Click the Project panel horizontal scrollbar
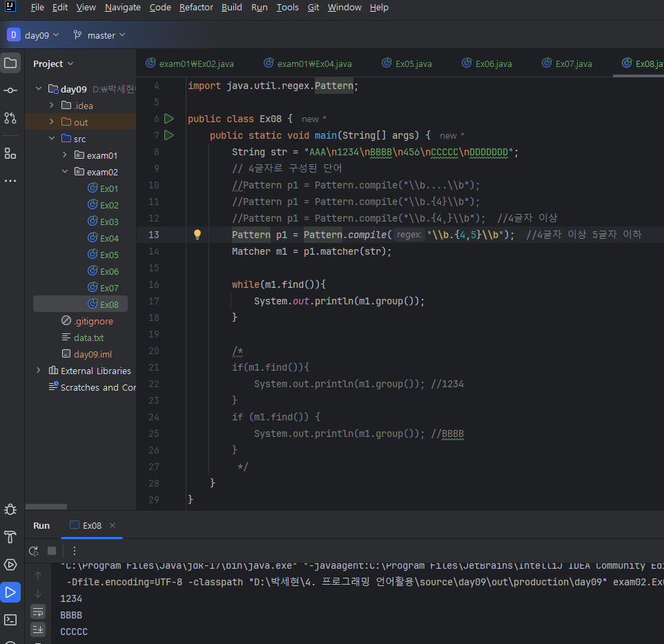 point(46,507)
